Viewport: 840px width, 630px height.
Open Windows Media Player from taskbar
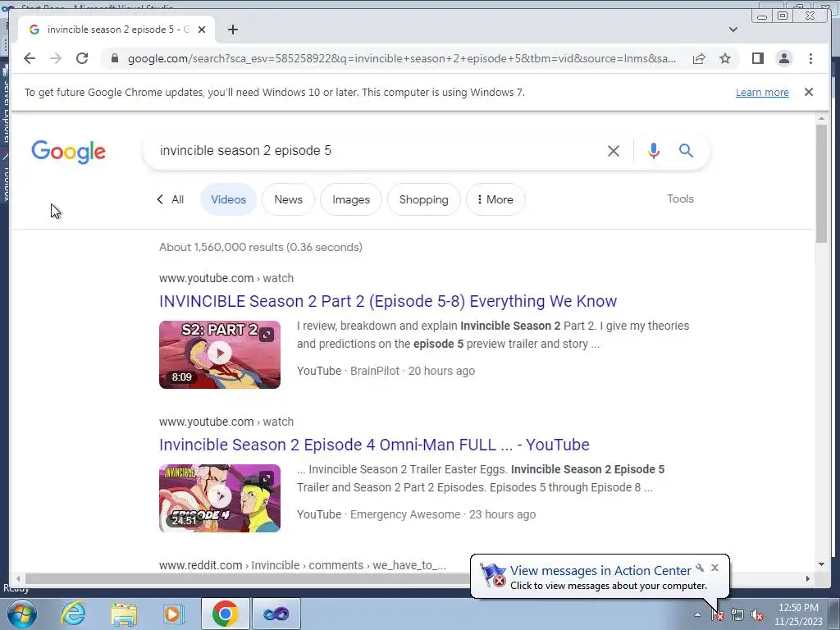pyautogui.click(x=174, y=614)
